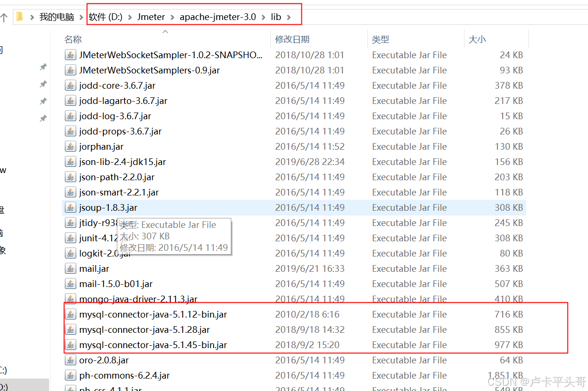Click the jar icon of jodd-log-3.6.7.jar
The image size is (588, 391).
71,116
